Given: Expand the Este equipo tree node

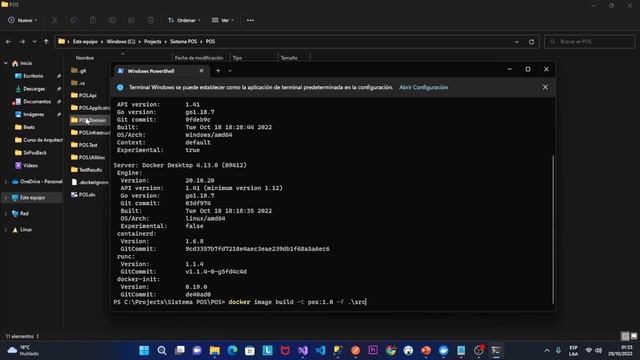Looking at the screenshot, I should tap(6, 198).
